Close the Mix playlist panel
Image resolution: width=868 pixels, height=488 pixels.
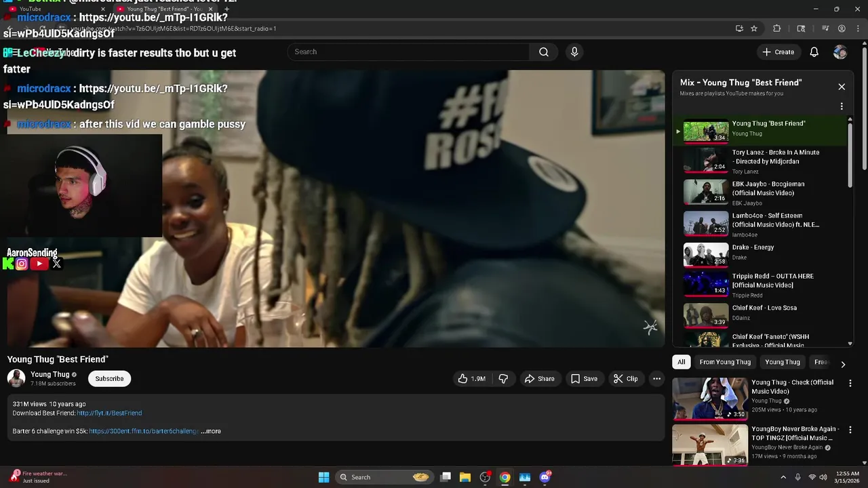tap(842, 87)
